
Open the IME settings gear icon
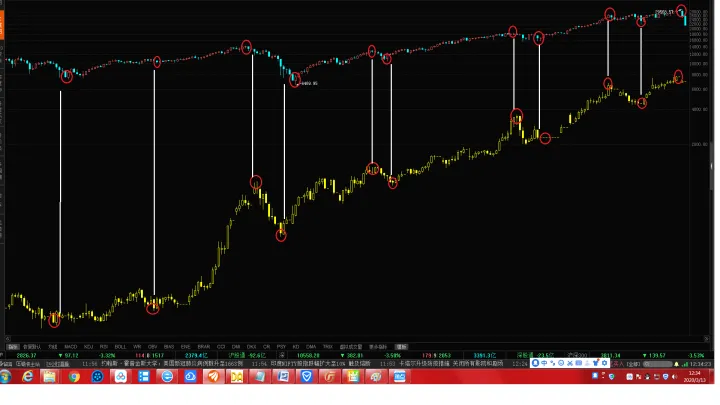(604, 363)
